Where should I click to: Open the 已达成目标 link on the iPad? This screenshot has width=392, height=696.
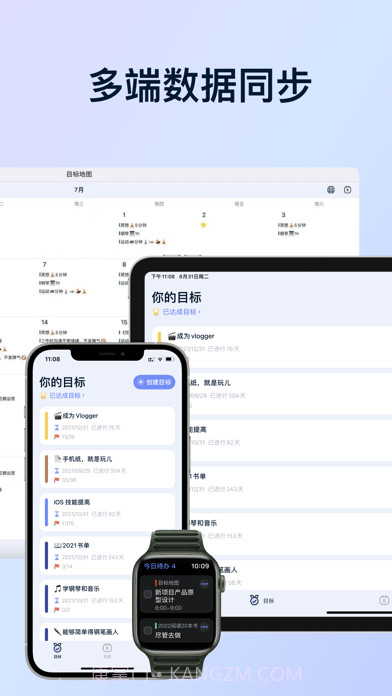182,312
